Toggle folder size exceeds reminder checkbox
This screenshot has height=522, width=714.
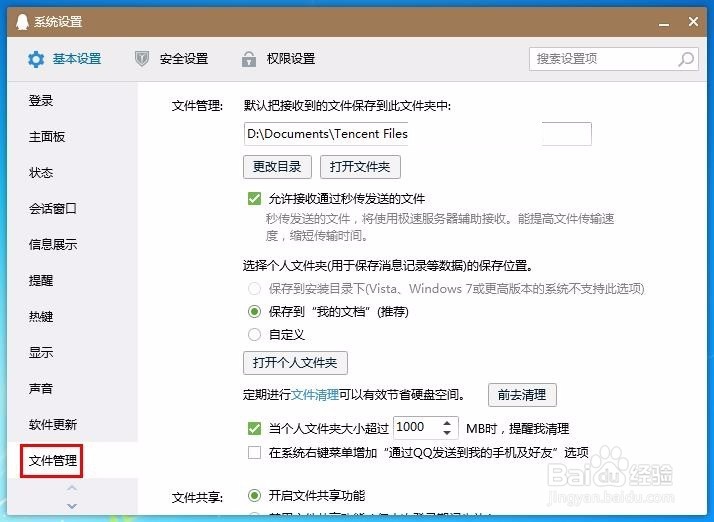click(254, 428)
